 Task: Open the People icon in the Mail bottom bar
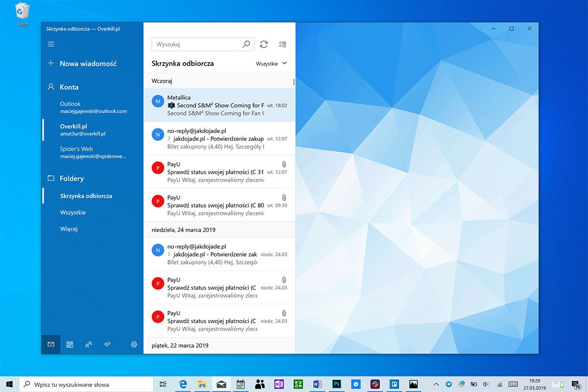[x=89, y=344]
